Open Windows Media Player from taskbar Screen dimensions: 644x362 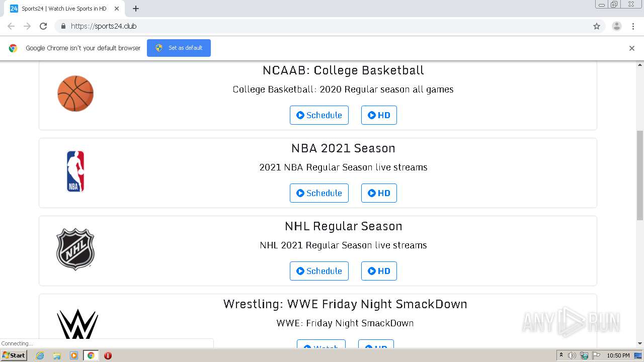(x=74, y=355)
